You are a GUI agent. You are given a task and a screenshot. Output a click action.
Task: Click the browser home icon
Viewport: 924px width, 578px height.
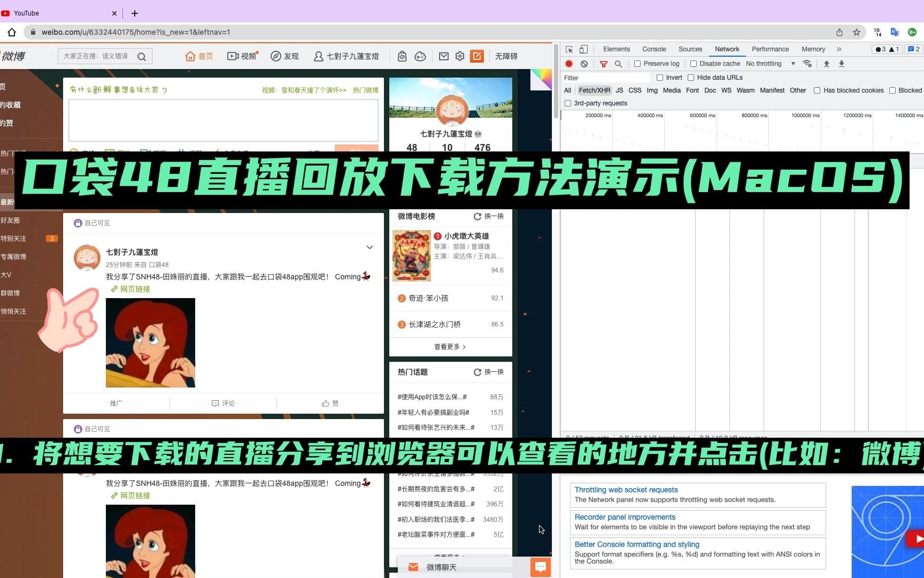coord(12,32)
